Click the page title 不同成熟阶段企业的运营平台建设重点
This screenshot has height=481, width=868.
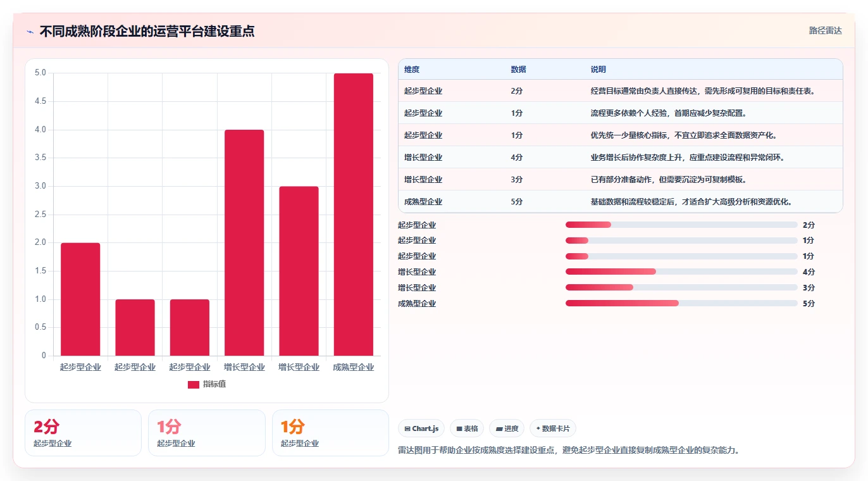point(147,31)
